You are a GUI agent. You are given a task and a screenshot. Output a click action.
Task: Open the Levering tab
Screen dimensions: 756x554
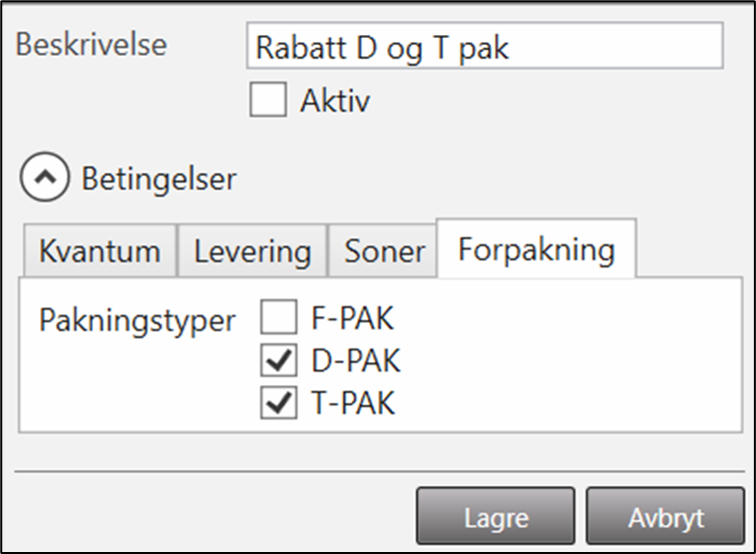[252, 251]
